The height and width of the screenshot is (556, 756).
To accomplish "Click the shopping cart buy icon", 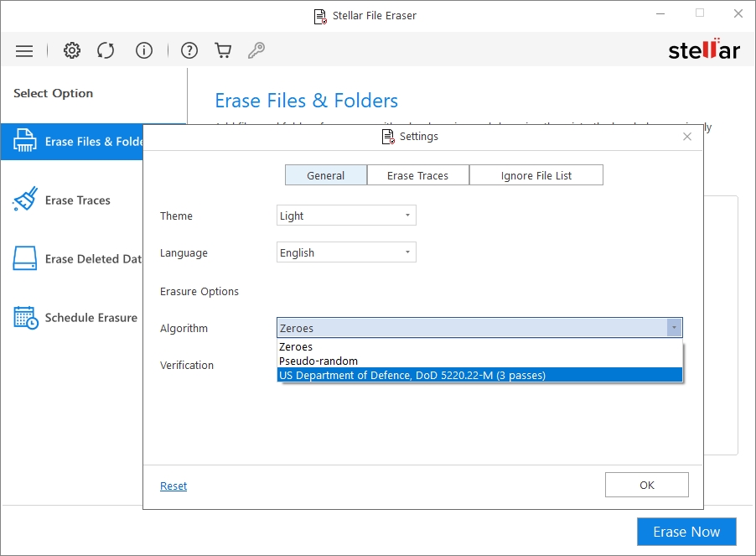I will tap(223, 51).
